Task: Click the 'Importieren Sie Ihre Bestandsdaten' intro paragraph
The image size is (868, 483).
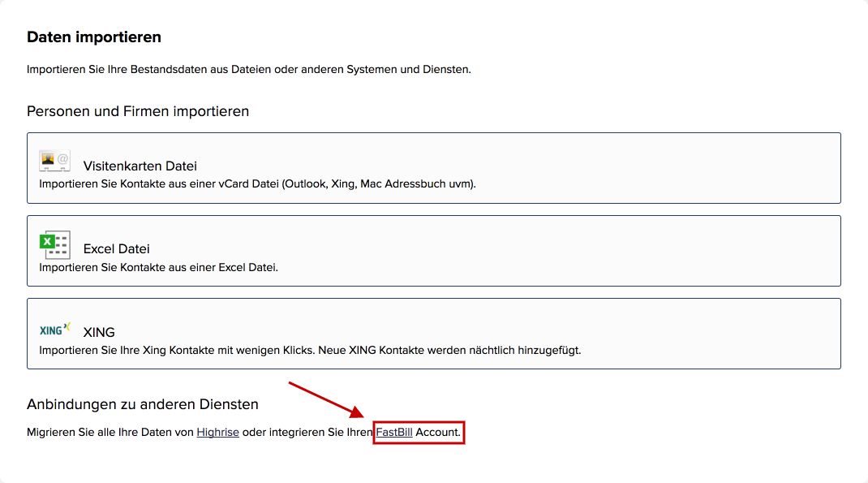Action: [249, 69]
